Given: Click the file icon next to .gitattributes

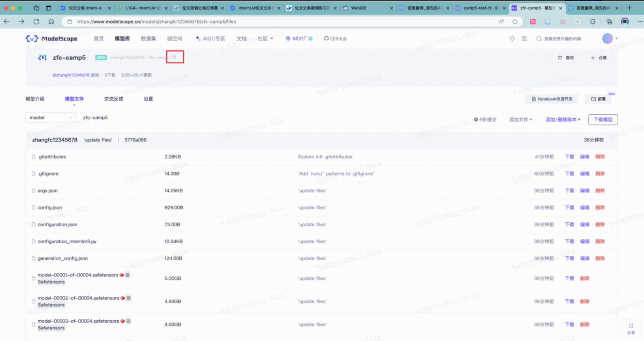Looking at the screenshot, I should 34,157.
